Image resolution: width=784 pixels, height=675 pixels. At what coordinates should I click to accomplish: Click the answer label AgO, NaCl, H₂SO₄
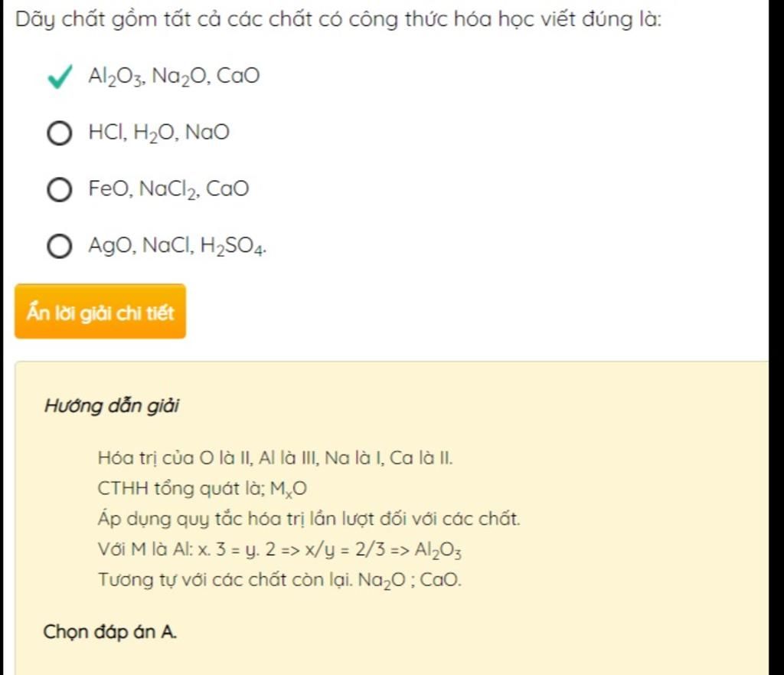point(178,246)
